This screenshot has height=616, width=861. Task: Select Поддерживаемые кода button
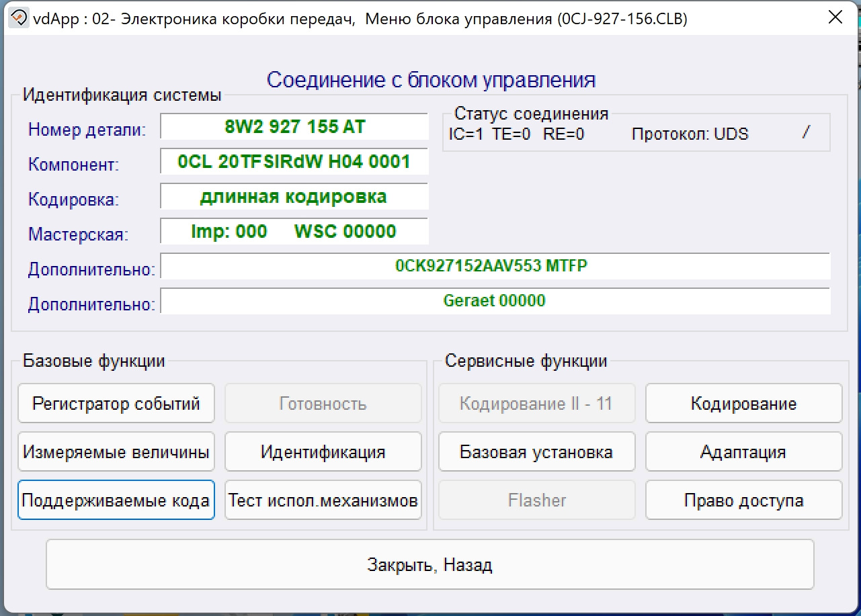(116, 500)
